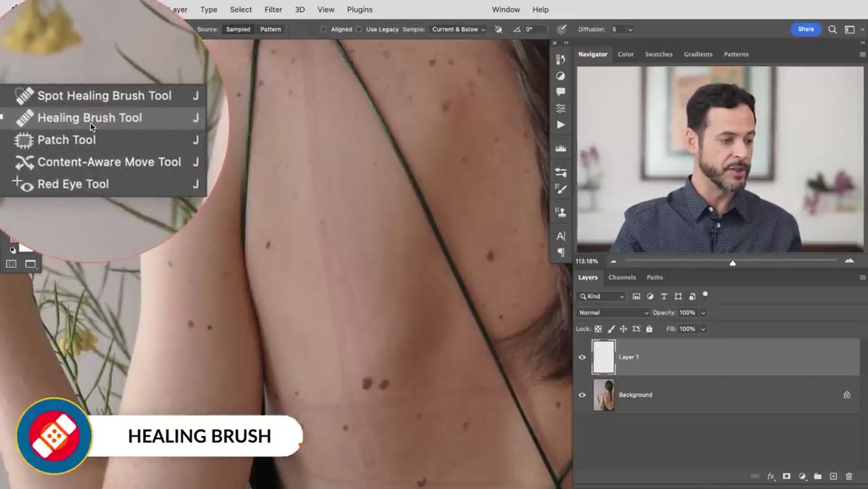Image resolution: width=868 pixels, height=489 pixels.
Task: Delete layer using trash icon
Action: pyautogui.click(x=849, y=477)
